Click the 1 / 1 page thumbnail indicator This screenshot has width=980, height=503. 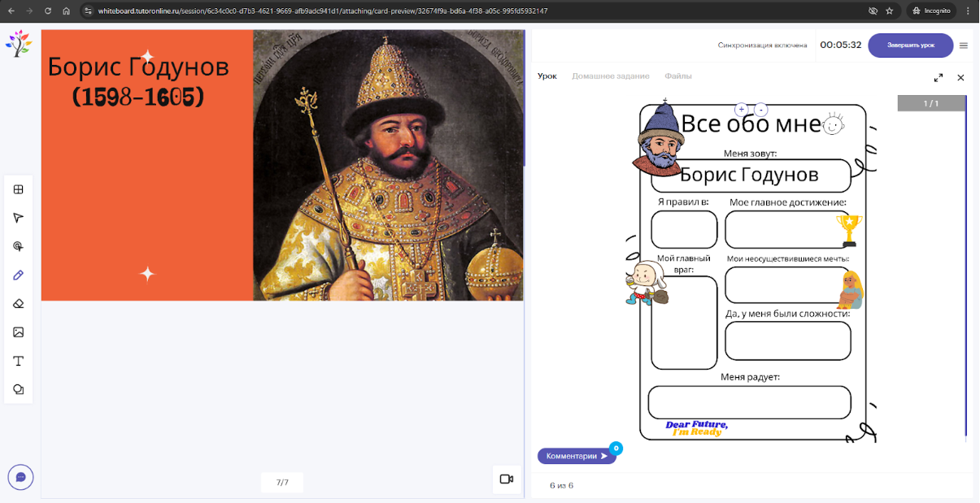[931, 103]
